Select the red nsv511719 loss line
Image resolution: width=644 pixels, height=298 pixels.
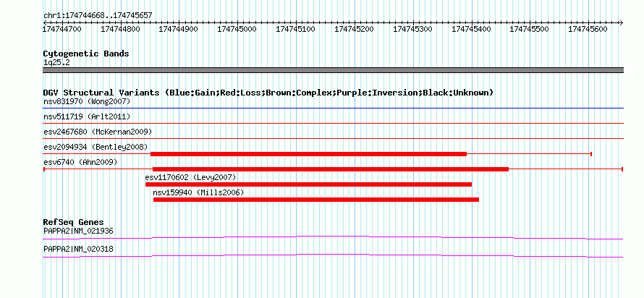(333, 123)
